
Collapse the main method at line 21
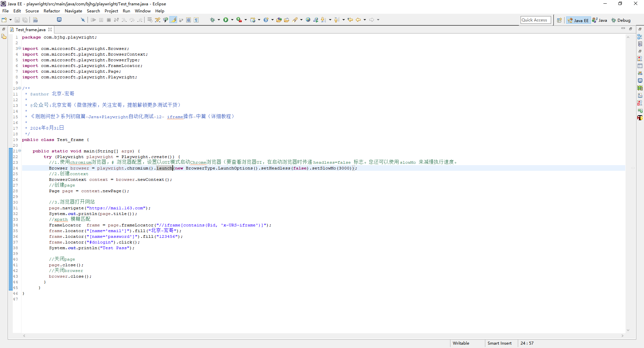(20, 151)
